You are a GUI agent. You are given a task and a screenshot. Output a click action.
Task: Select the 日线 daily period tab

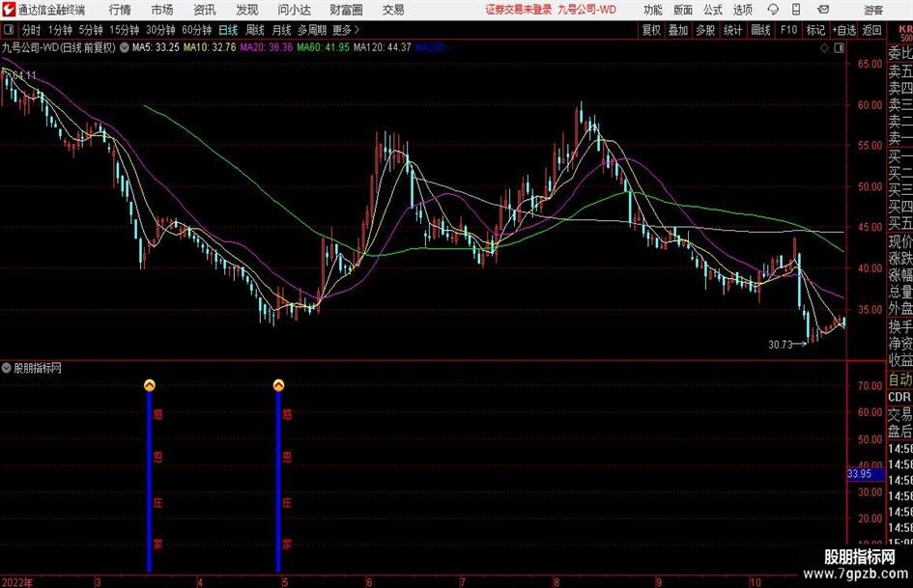pos(228,30)
